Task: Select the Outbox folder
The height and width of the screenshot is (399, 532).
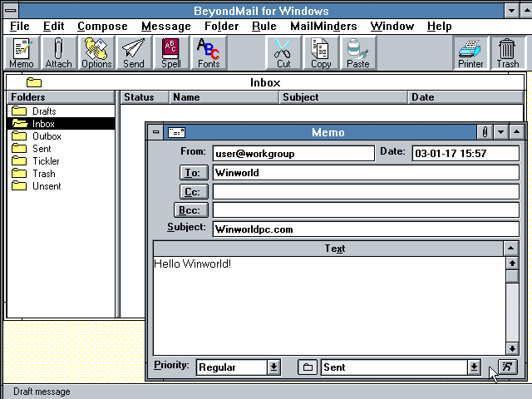Action: pyautogui.click(x=61, y=136)
